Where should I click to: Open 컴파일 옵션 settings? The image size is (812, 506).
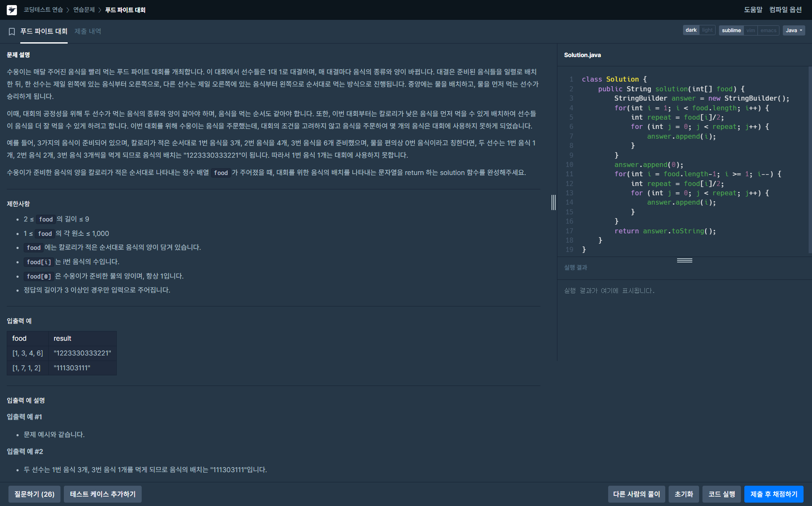click(x=785, y=10)
